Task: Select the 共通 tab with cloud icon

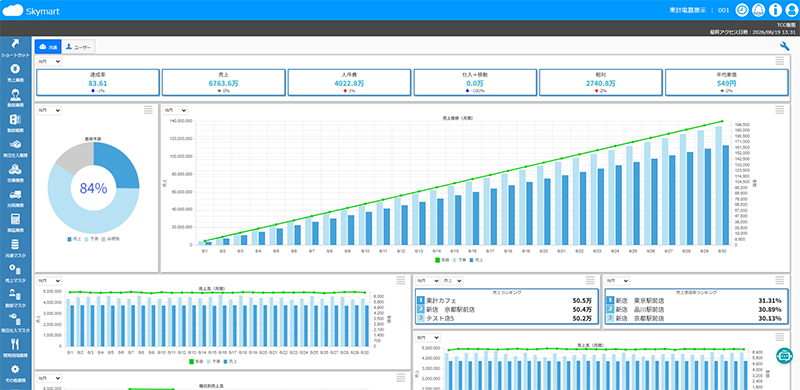Action: click(x=48, y=47)
